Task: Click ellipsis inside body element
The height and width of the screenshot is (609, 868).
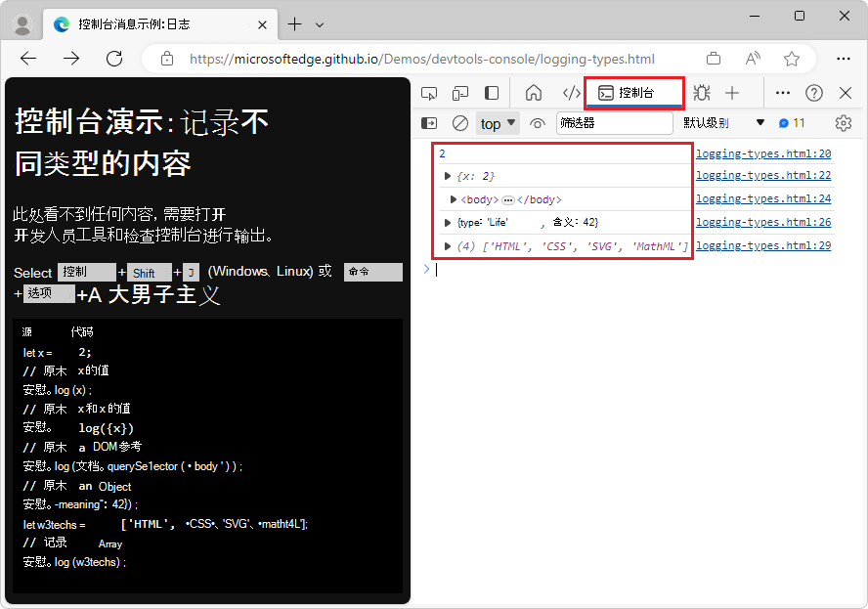Action: tap(508, 199)
